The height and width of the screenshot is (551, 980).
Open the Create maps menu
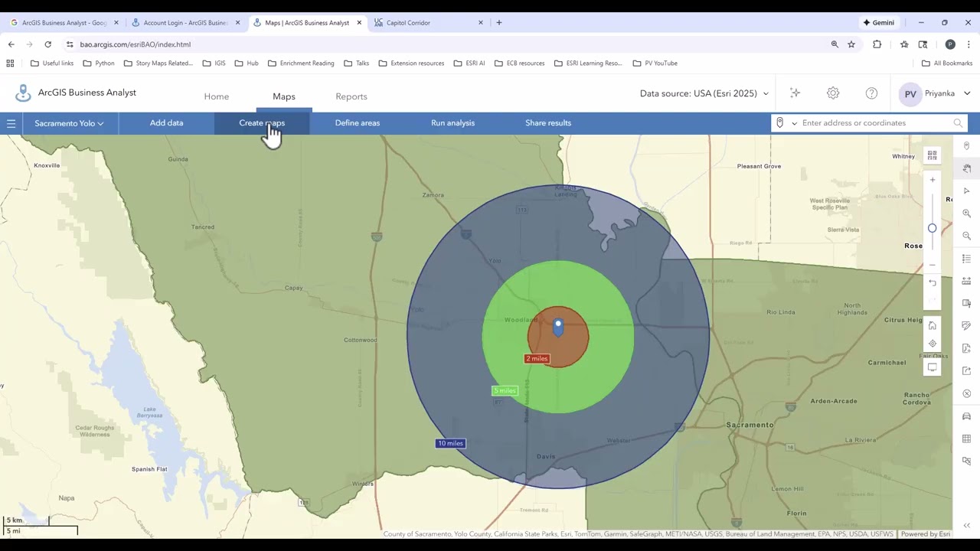point(262,123)
